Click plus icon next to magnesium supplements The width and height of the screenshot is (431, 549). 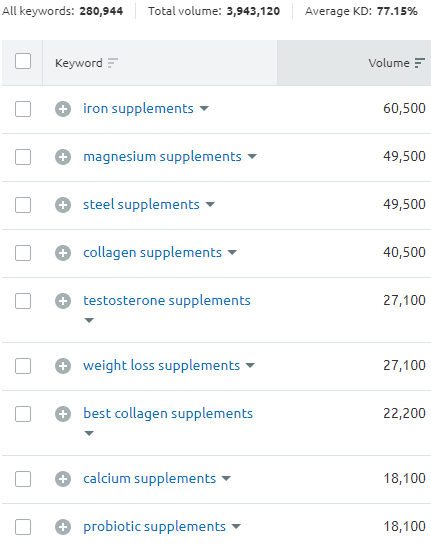pyautogui.click(x=63, y=157)
